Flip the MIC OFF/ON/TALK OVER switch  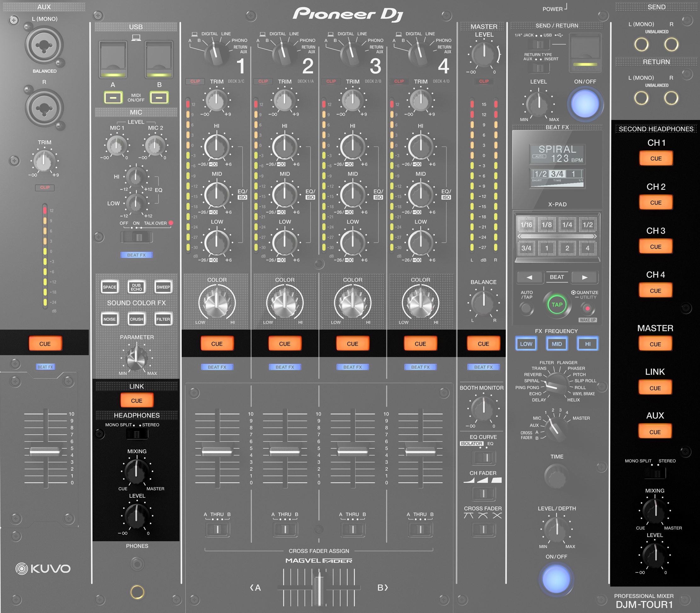(x=137, y=237)
